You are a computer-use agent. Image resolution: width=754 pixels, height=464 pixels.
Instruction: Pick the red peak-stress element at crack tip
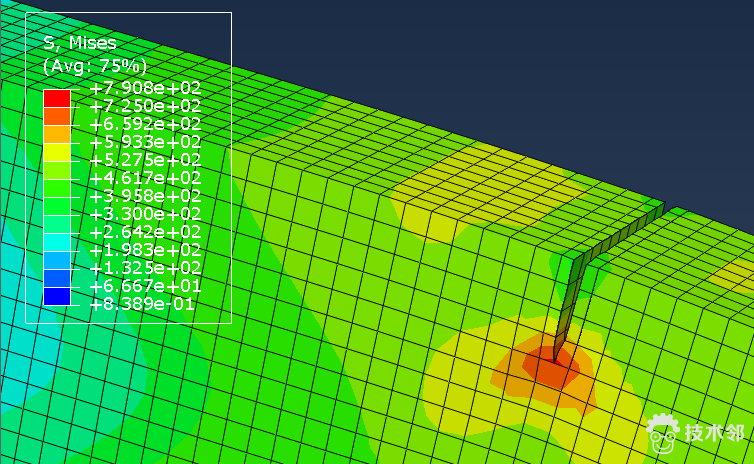click(552, 366)
